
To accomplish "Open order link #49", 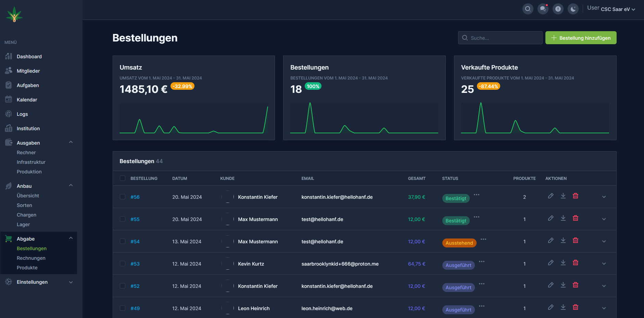I will 135,308.
